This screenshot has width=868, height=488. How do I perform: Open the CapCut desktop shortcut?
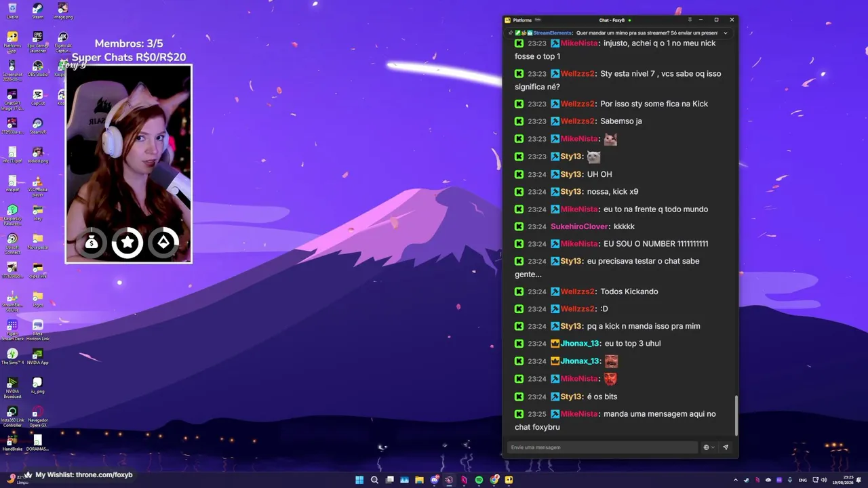pyautogui.click(x=38, y=98)
